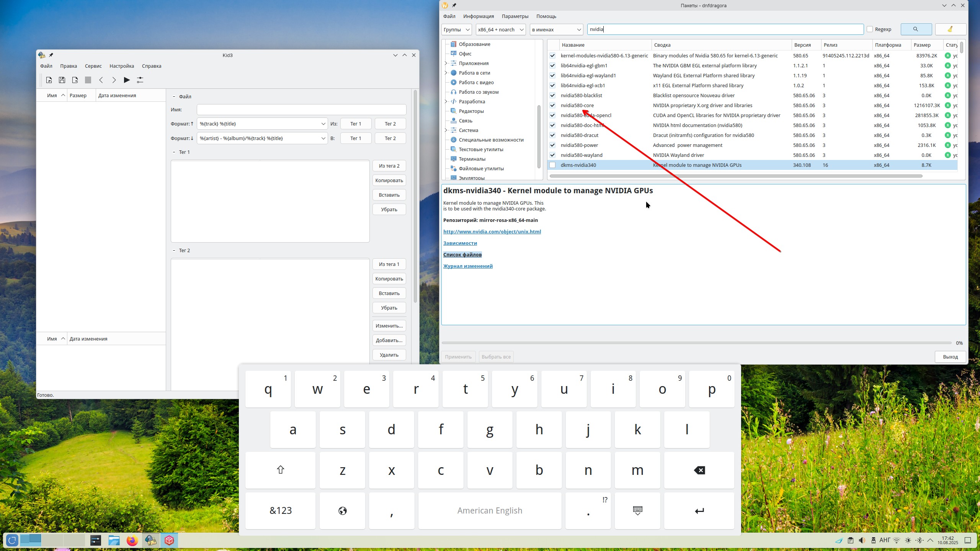The width and height of the screenshot is (980, 551).
Task: Click the package list horizontal scrollbar
Action: coord(735,176)
